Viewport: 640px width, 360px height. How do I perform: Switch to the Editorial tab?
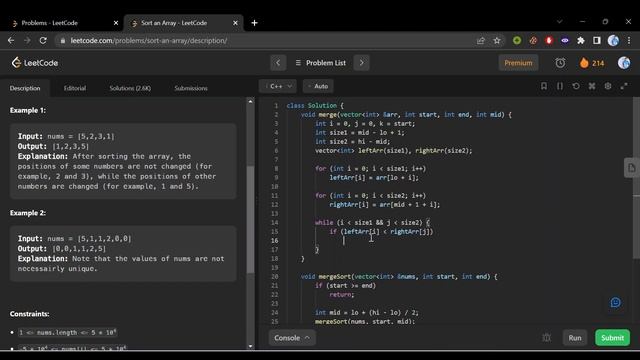tap(75, 88)
